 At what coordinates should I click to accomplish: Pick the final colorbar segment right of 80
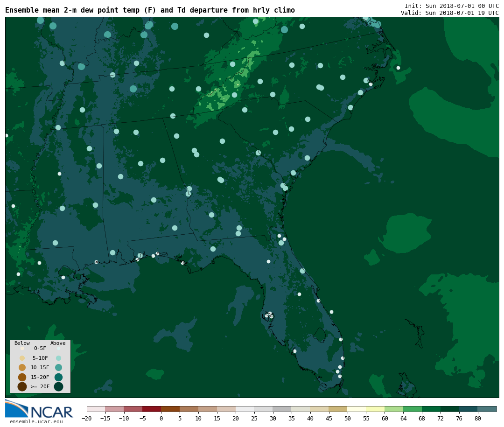point(487,409)
